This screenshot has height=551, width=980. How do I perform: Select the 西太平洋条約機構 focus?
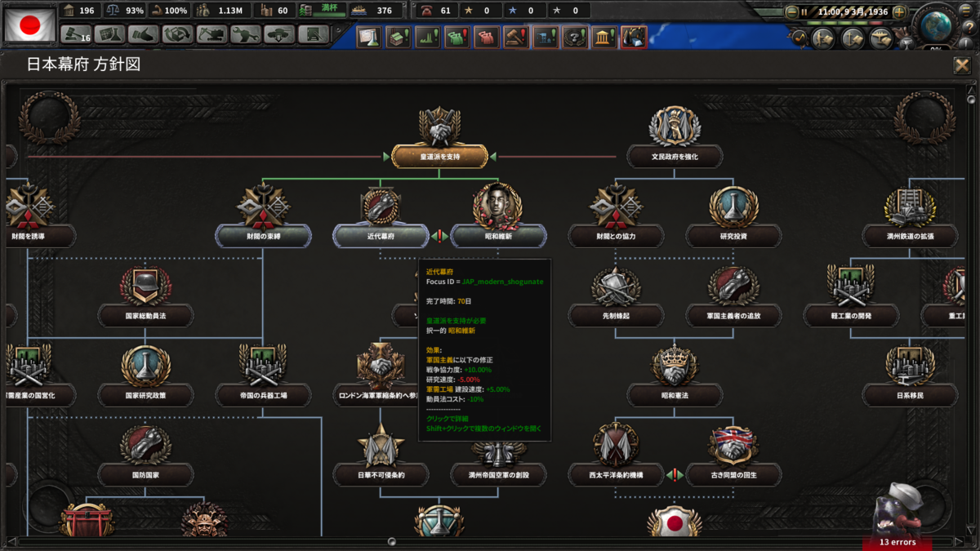pyautogui.click(x=616, y=474)
